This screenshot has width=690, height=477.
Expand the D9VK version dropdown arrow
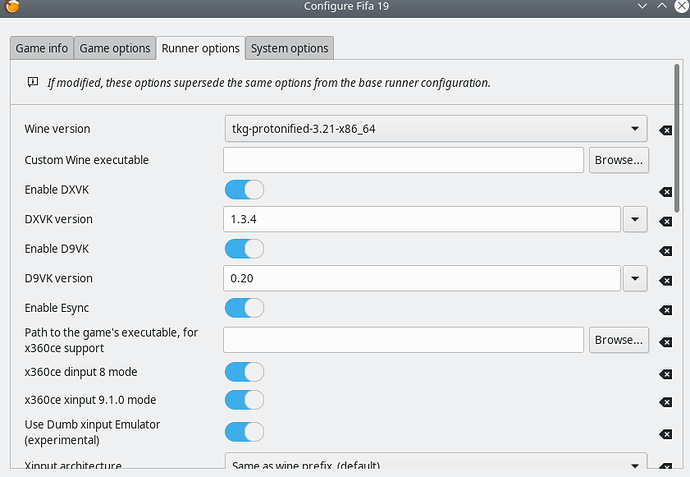coord(635,278)
